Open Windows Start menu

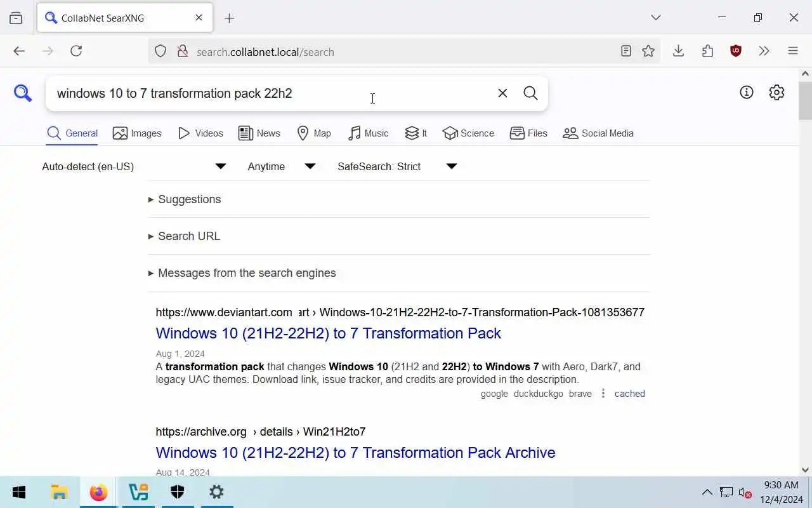click(x=19, y=492)
